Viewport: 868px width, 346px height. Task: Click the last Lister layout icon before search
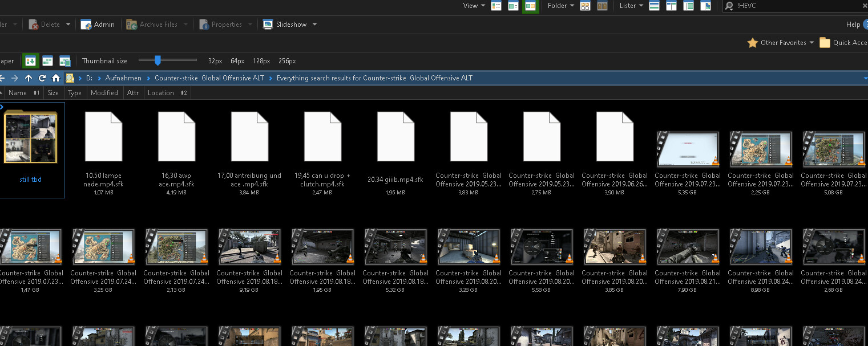[706, 6]
